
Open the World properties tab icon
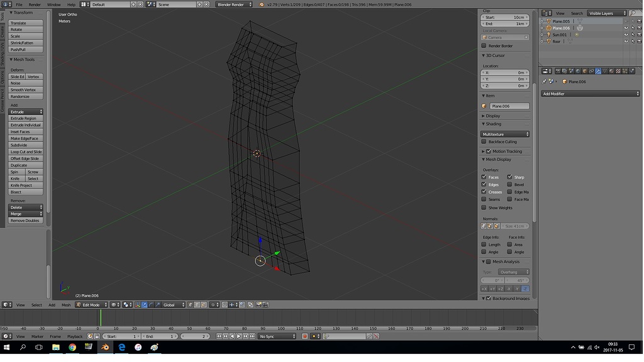coord(578,71)
